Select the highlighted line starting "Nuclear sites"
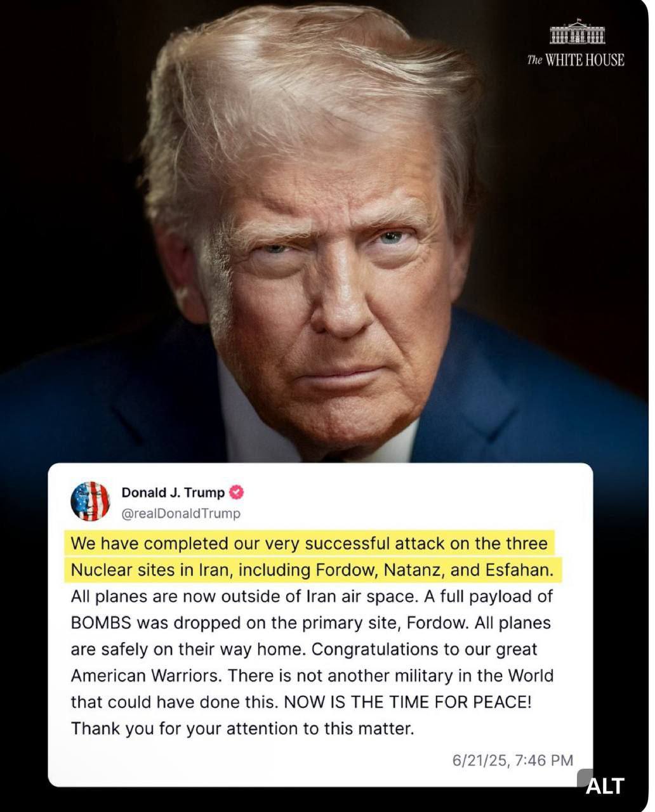The image size is (655, 812). [313, 570]
